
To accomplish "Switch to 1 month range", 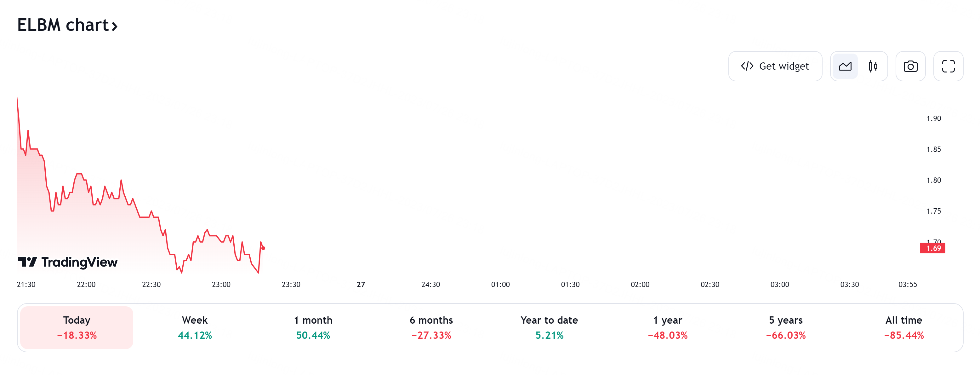I will point(313,327).
